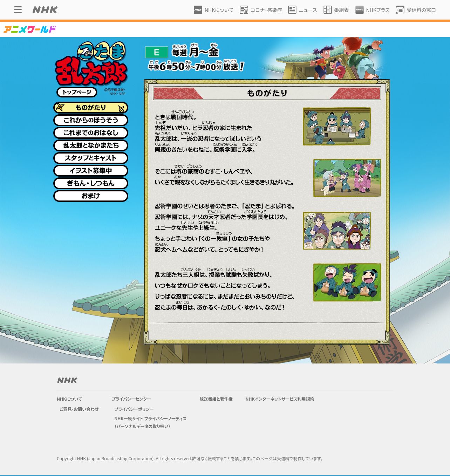This screenshot has width=450, height=476.
Task: Click the 受信料の窓口 icon
Action: 400,10
